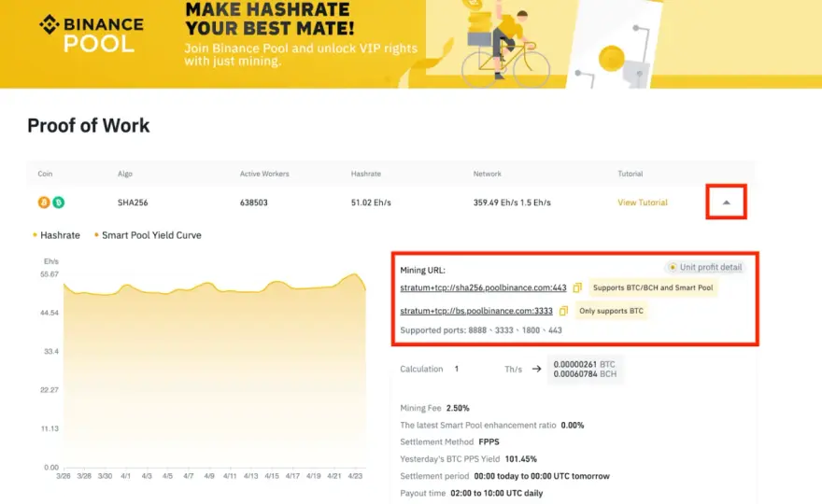This screenshot has width=822, height=504.
Task: Toggle the Hashrate legend item
Action: 57,235
